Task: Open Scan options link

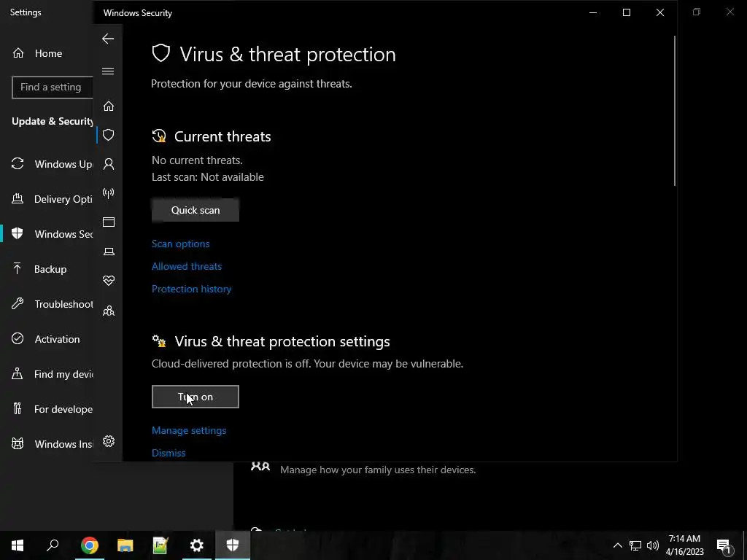Action: coord(181,244)
